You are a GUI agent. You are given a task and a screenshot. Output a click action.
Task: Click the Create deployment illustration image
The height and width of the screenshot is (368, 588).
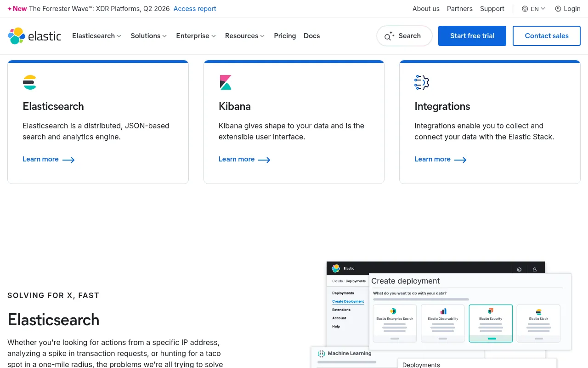[441, 315]
